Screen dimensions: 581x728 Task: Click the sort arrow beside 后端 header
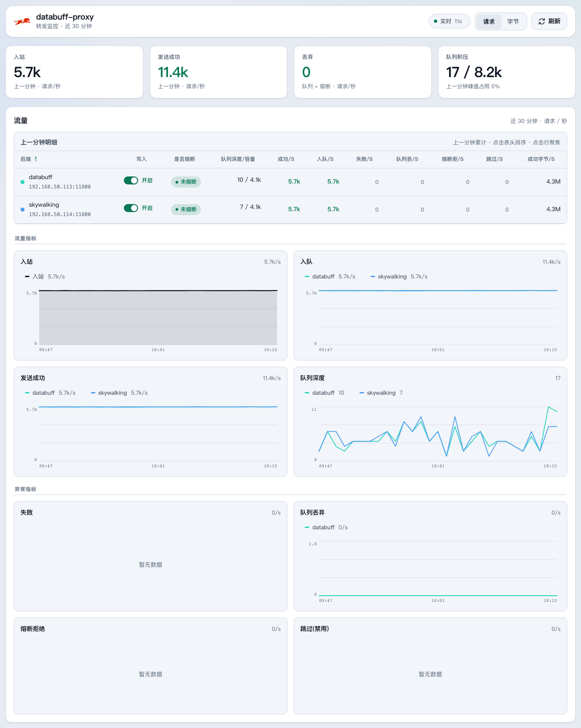(35, 159)
